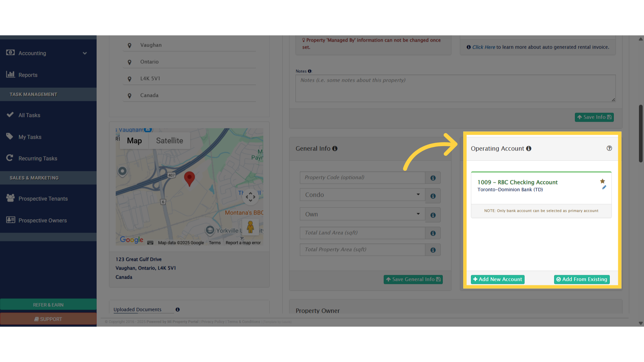Screen dimensions: 644x362
Task: Switch map view to Satellite
Action: tap(169, 141)
